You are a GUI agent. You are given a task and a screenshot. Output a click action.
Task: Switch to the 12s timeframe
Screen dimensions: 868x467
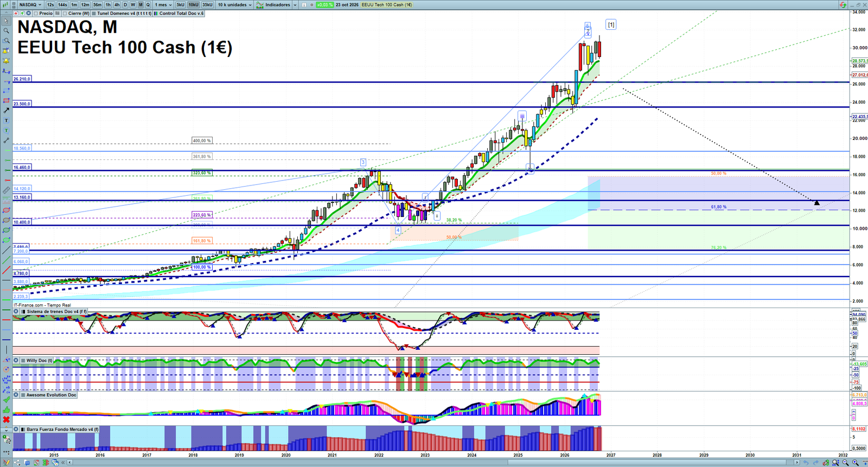click(50, 5)
